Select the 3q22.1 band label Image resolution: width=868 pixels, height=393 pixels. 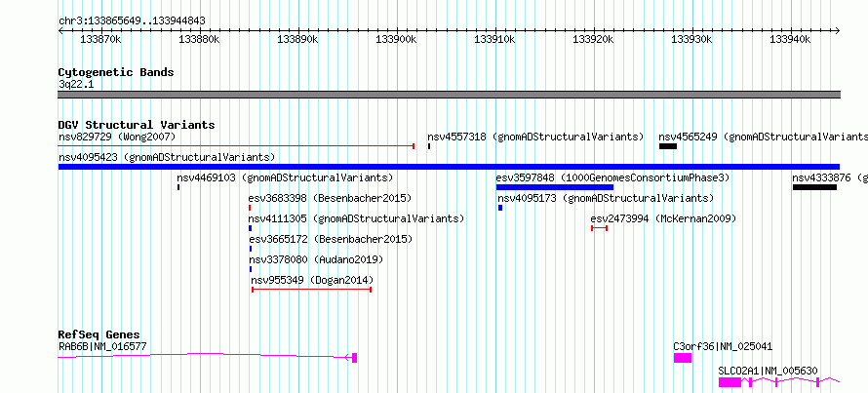point(76,84)
